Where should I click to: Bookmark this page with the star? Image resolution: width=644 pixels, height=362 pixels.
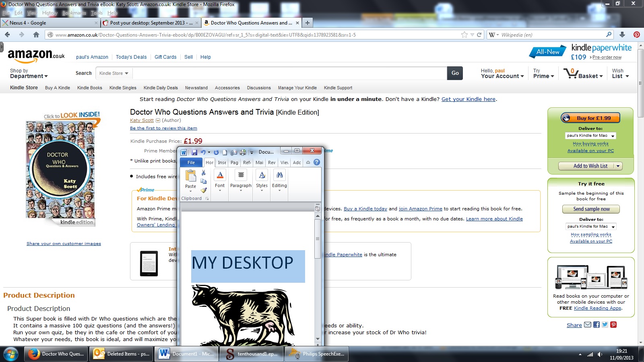tap(464, 35)
